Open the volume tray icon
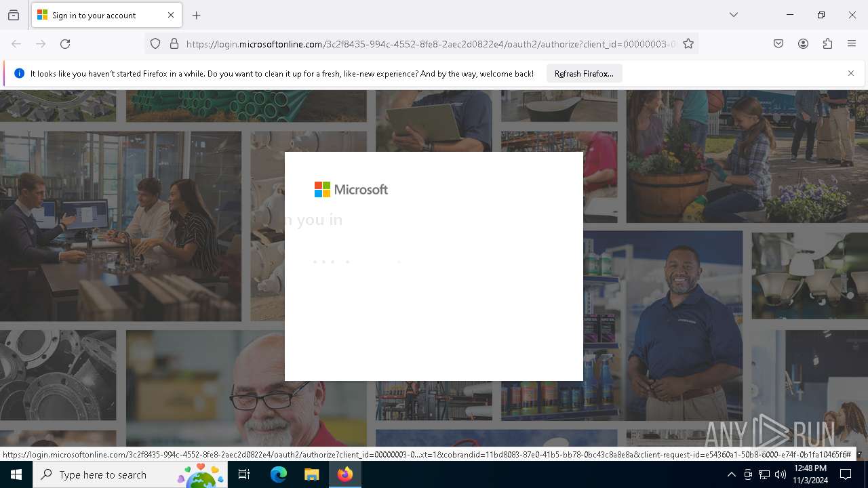Screen dimensions: 868x488 (781, 474)
